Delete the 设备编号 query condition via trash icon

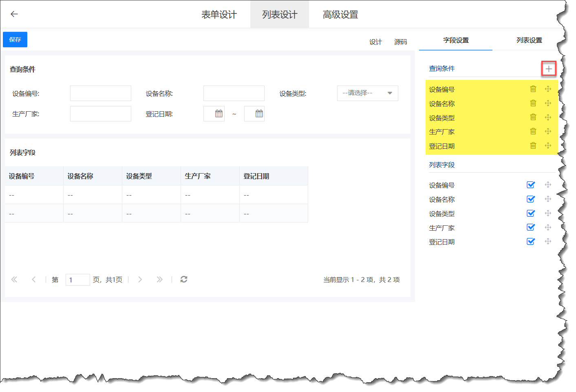tap(533, 89)
